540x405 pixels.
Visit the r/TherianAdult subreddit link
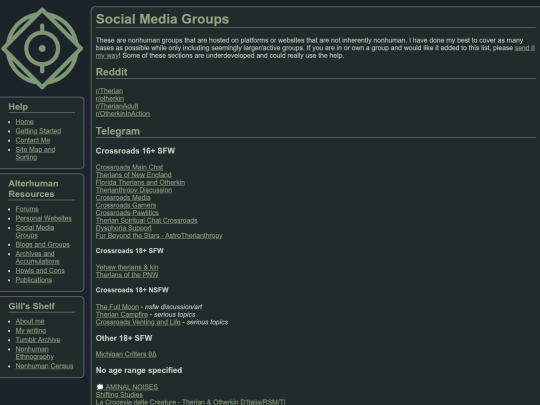tap(117, 106)
